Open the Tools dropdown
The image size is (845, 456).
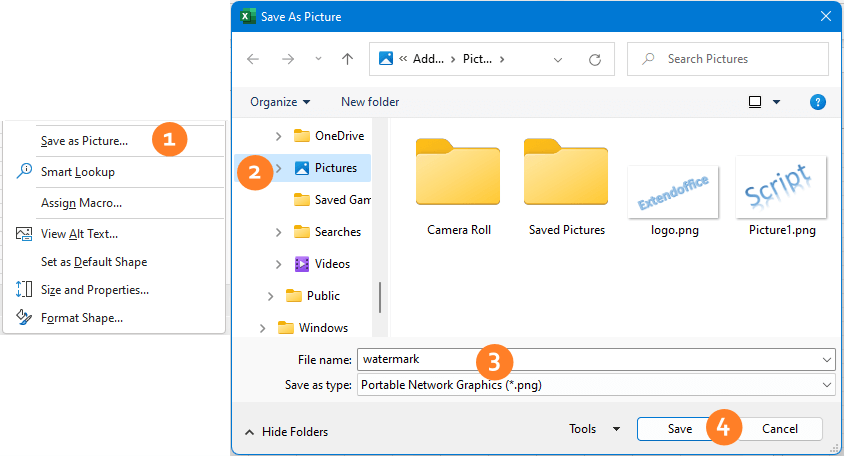[594, 429]
